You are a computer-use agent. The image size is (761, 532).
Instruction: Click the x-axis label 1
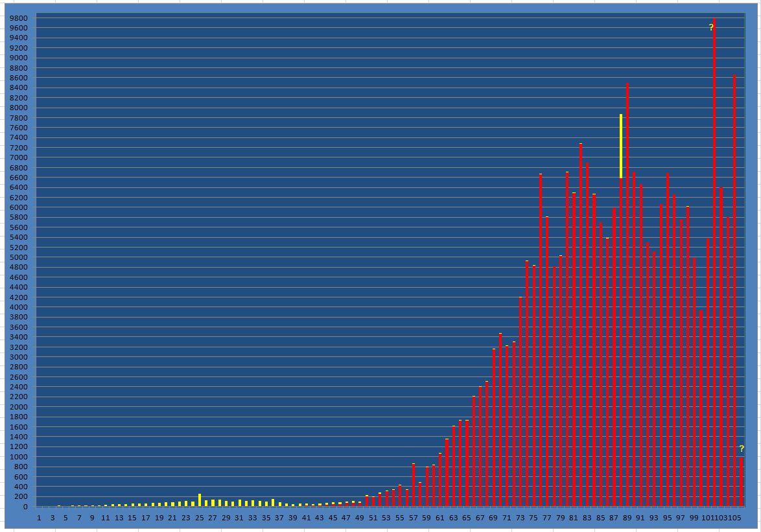[x=39, y=518]
